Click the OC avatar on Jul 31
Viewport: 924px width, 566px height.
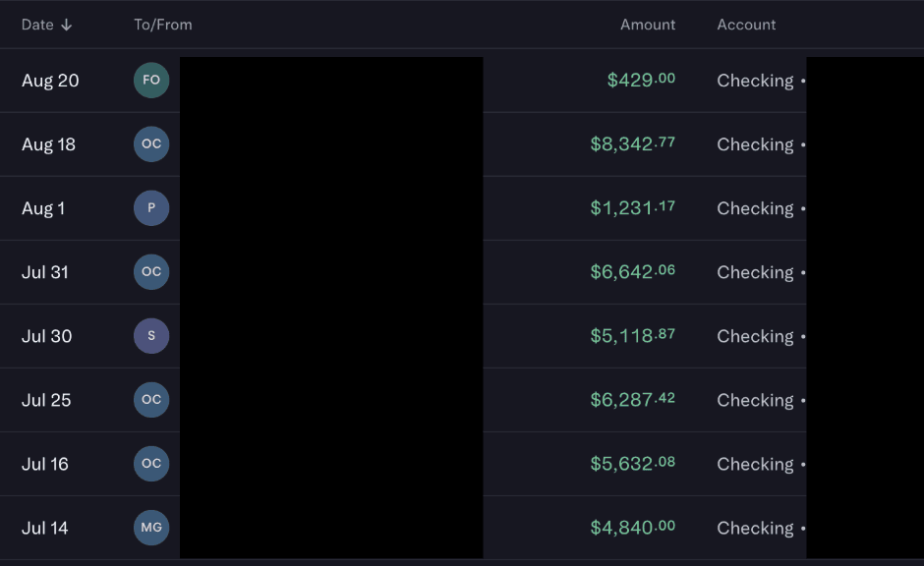click(x=151, y=272)
